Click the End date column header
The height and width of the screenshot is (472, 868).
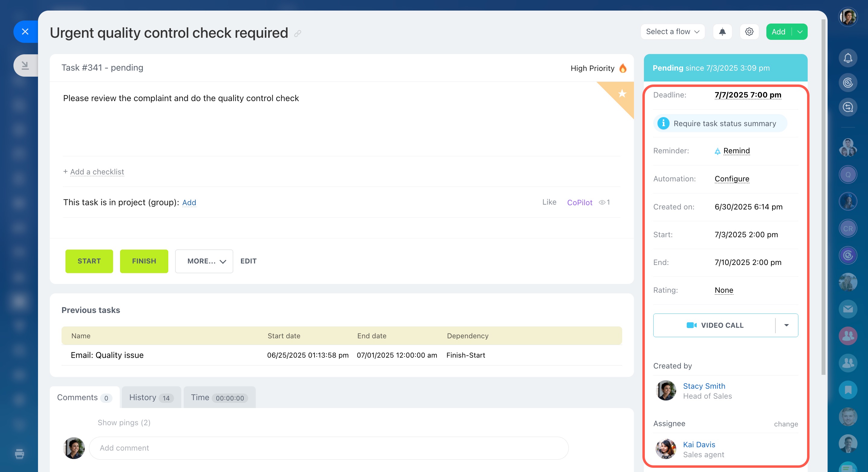pyautogui.click(x=372, y=336)
